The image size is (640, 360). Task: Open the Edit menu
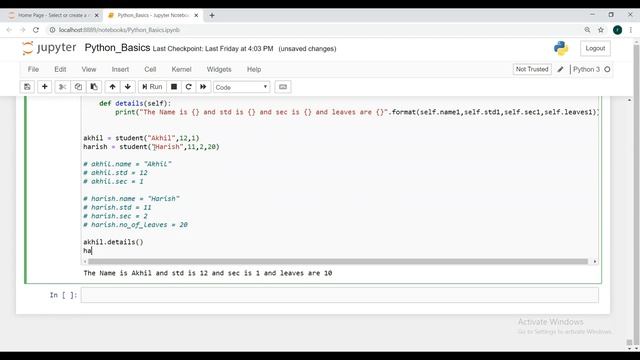pyautogui.click(x=60, y=69)
